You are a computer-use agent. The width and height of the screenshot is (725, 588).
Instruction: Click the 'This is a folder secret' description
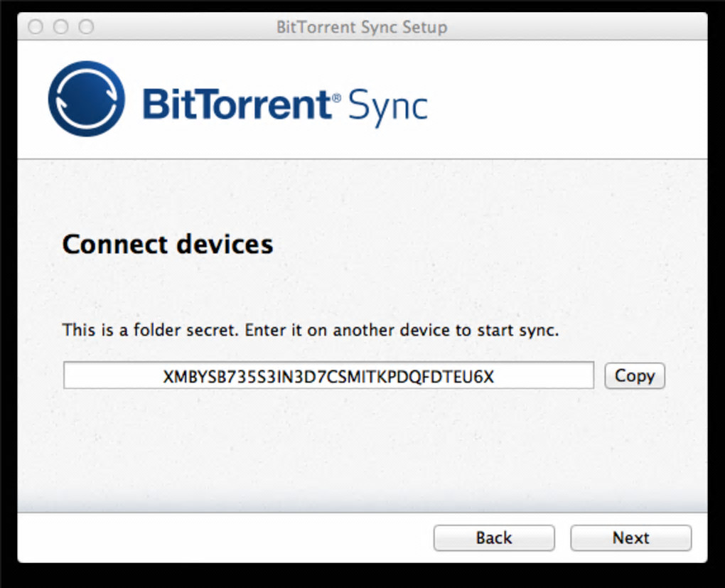[311, 331]
